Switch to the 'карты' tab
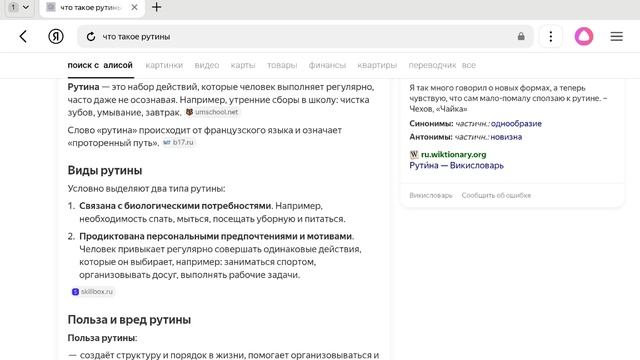Image resolution: width=640 pixels, height=360 pixels. (243, 65)
